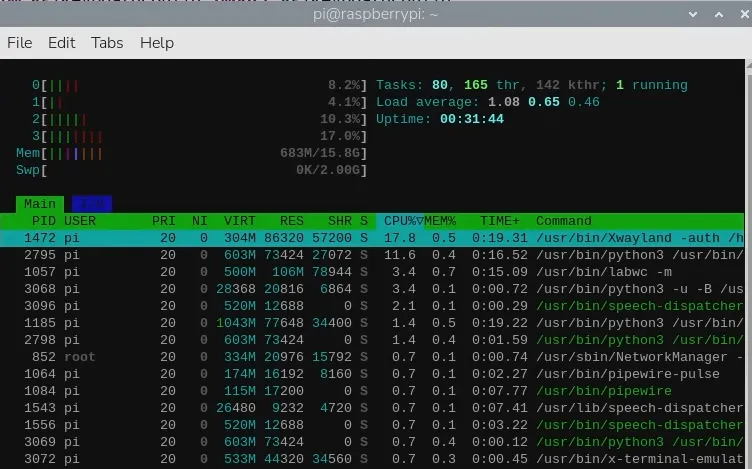Select the blue tab next to Main
This screenshot has width=752, height=469.
click(x=92, y=204)
